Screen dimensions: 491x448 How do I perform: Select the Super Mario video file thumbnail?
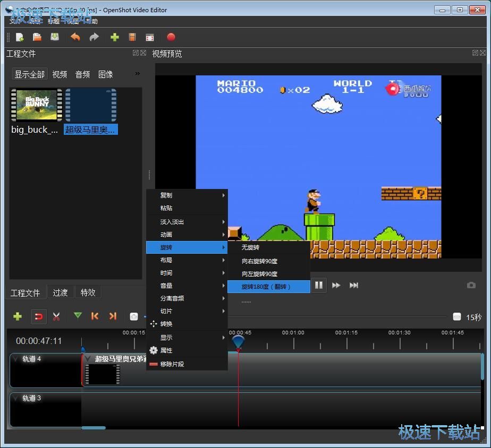(91, 105)
